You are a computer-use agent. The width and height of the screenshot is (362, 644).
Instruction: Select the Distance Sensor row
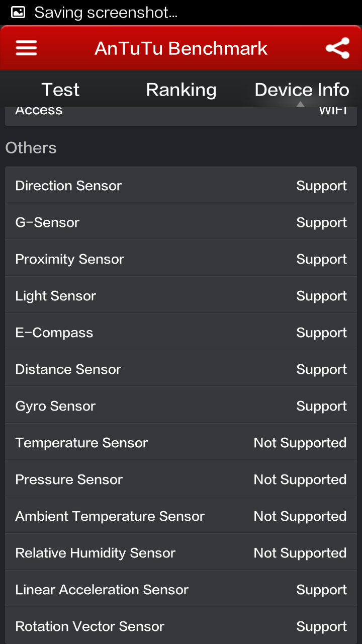pos(181,369)
